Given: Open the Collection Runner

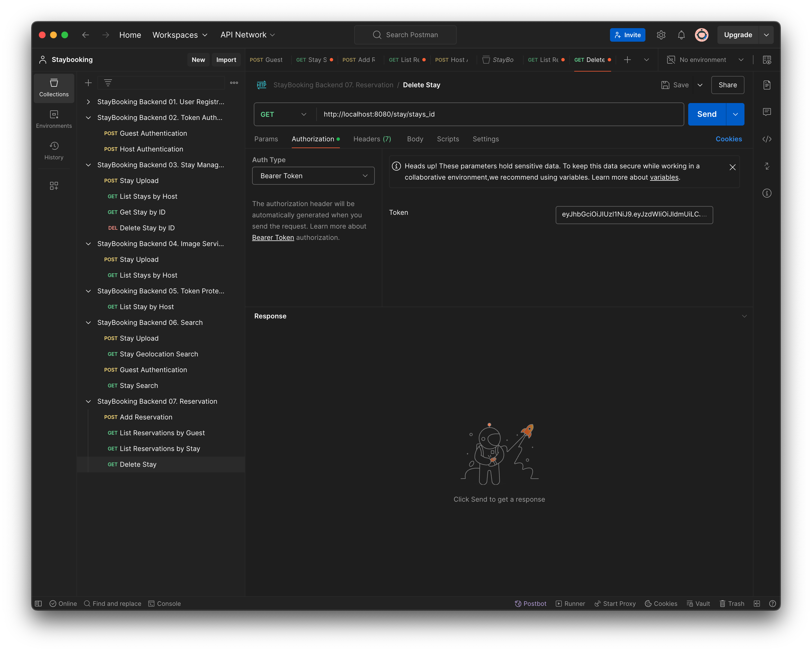Looking at the screenshot, I should point(570,603).
